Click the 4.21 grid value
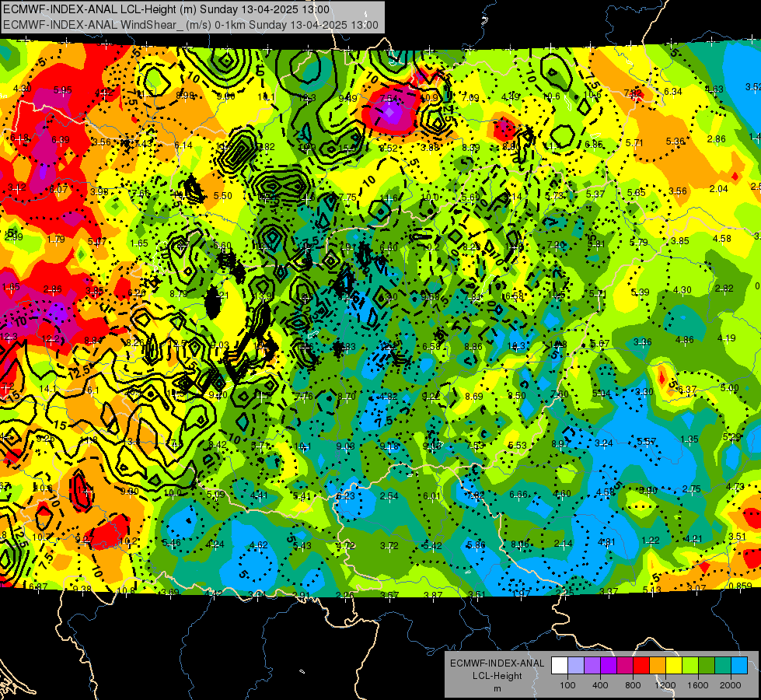 point(694,538)
